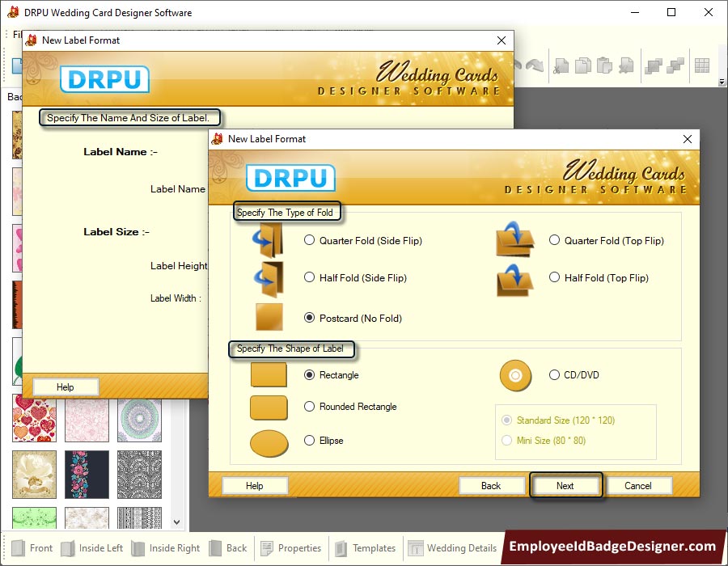Click Cancel in the fold dialog
Viewport: 728px width, 566px height.
click(638, 486)
